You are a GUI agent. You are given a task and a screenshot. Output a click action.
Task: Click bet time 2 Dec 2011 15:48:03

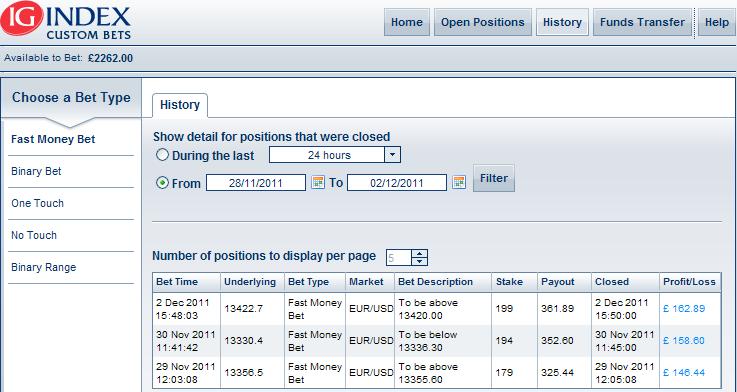(x=182, y=309)
